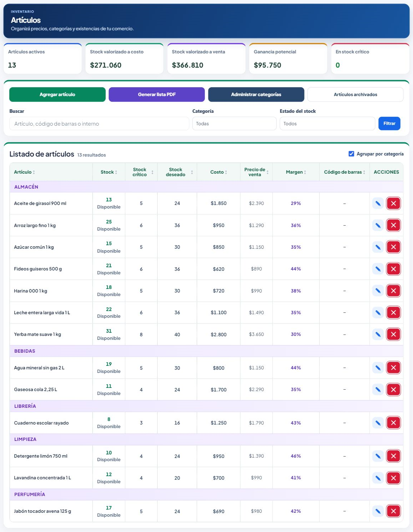This screenshot has height=532, width=413.
Task: Edit Detergente limón 750 ml pencil icon
Action: [x=378, y=456]
